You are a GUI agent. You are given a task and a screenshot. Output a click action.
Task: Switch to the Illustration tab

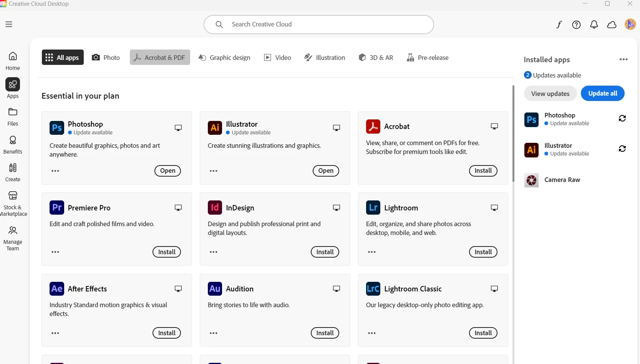(x=325, y=58)
